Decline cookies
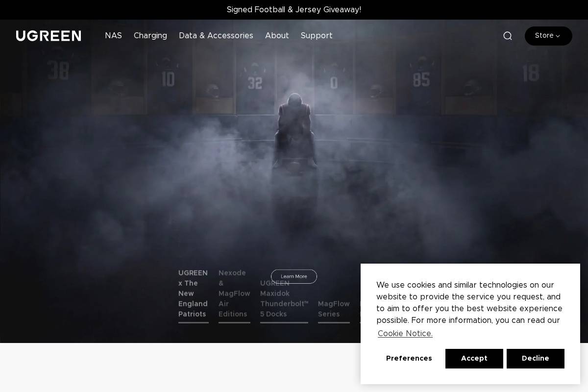This screenshot has width=588, height=392. pyautogui.click(x=536, y=359)
